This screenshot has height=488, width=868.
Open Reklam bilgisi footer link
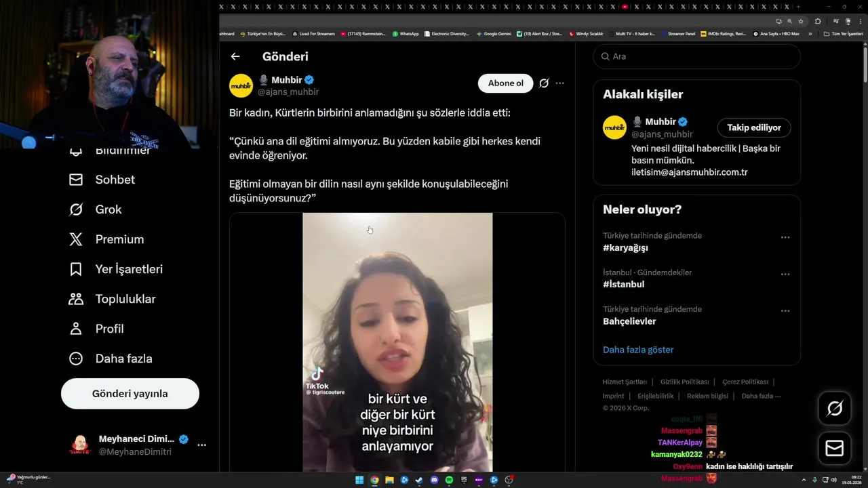point(707,396)
